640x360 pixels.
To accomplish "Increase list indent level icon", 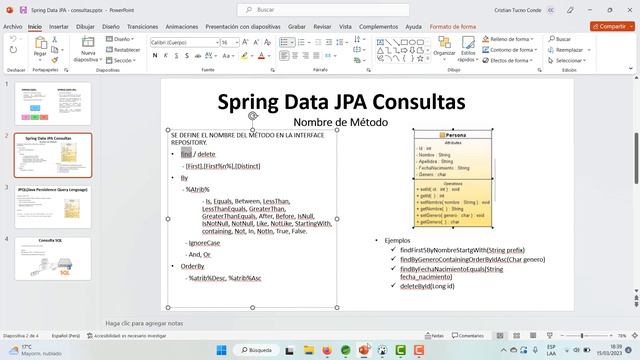I will (x=329, y=42).
